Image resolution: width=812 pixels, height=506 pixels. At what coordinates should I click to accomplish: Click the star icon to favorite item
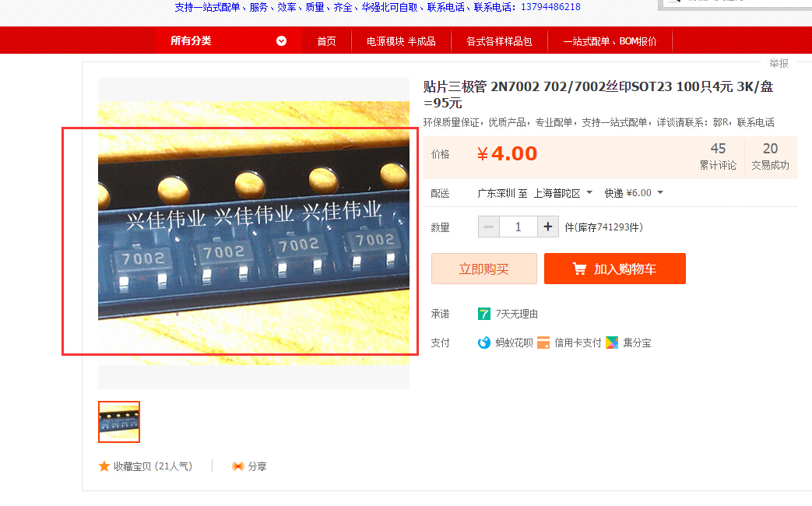(104, 466)
